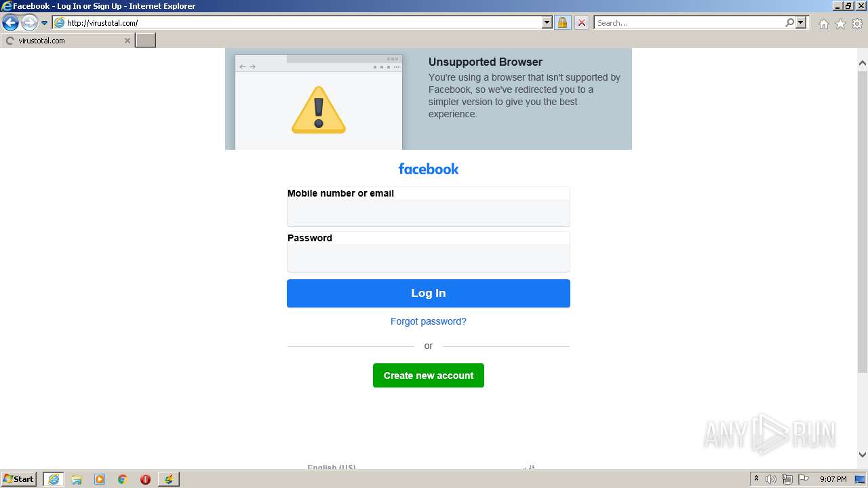Show hidden tray icons arrow
This screenshot has height=488, width=868.
coord(756,479)
